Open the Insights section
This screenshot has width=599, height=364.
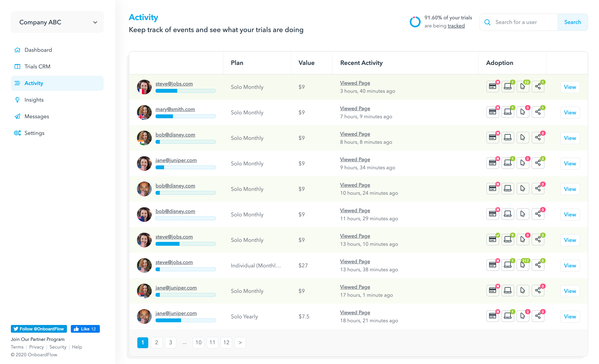tap(34, 100)
